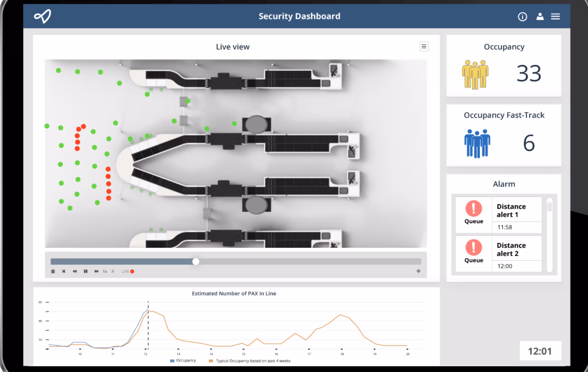This screenshot has height=372, width=588.
Task: Change the 1x playback speed
Action: pos(105,271)
